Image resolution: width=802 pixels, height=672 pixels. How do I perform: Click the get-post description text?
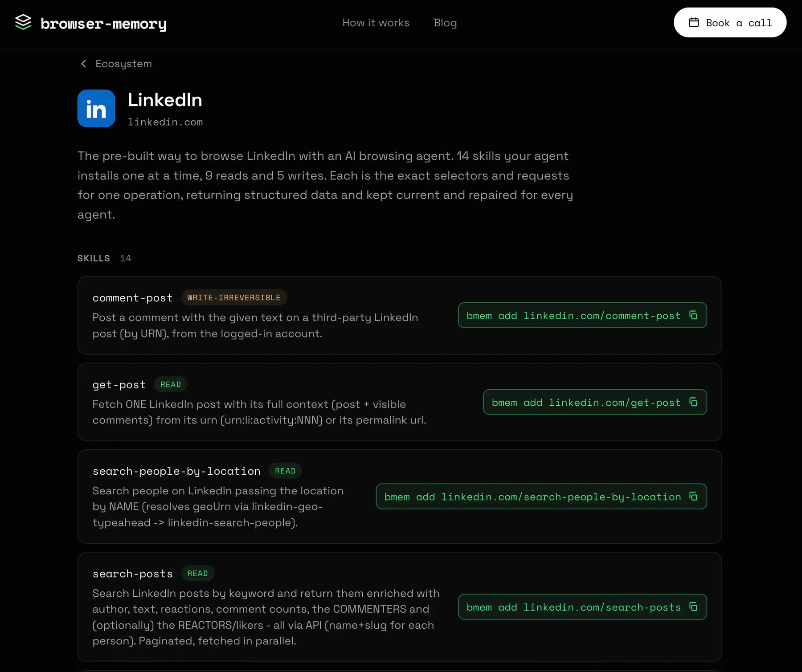click(x=259, y=412)
